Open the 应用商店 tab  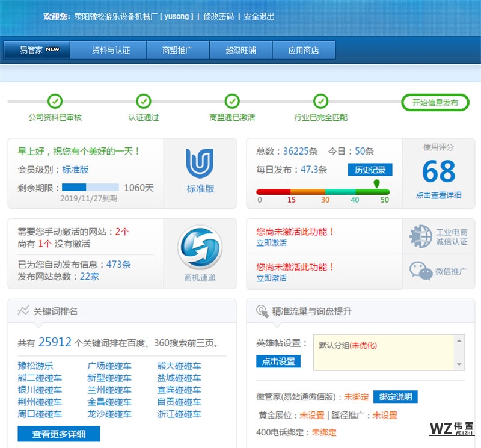[x=304, y=50]
